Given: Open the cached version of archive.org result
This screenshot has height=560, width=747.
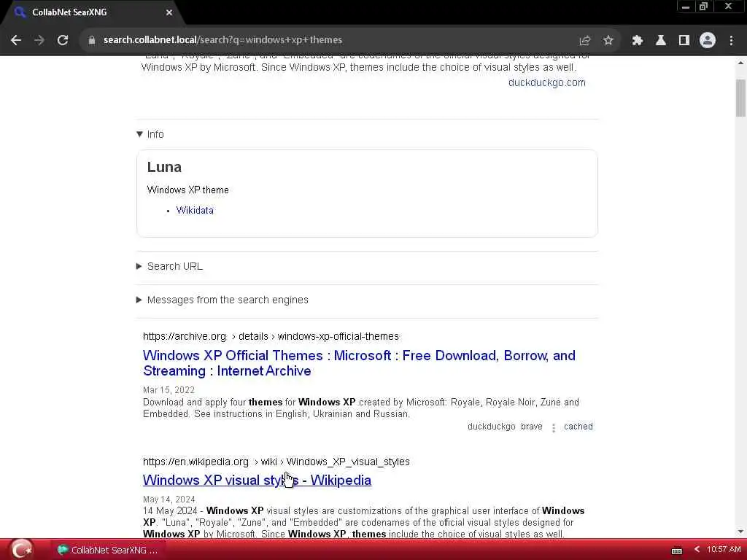Looking at the screenshot, I should tap(578, 427).
